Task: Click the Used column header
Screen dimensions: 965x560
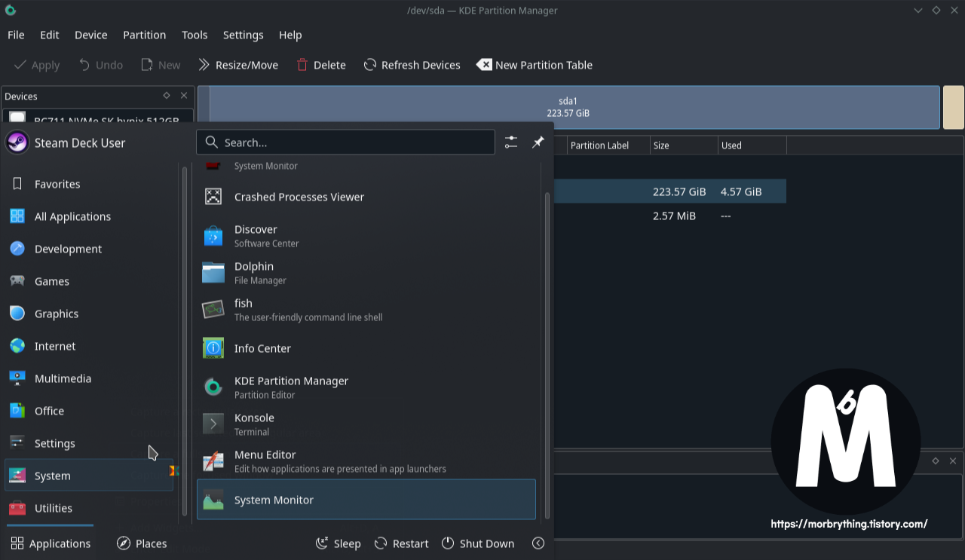Action: click(x=752, y=145)
